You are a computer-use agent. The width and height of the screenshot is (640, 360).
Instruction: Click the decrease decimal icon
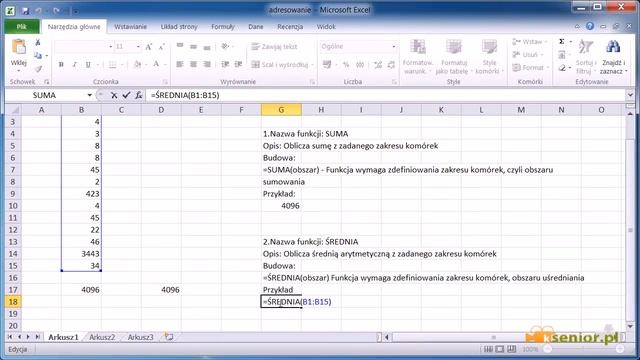point(391,64)
